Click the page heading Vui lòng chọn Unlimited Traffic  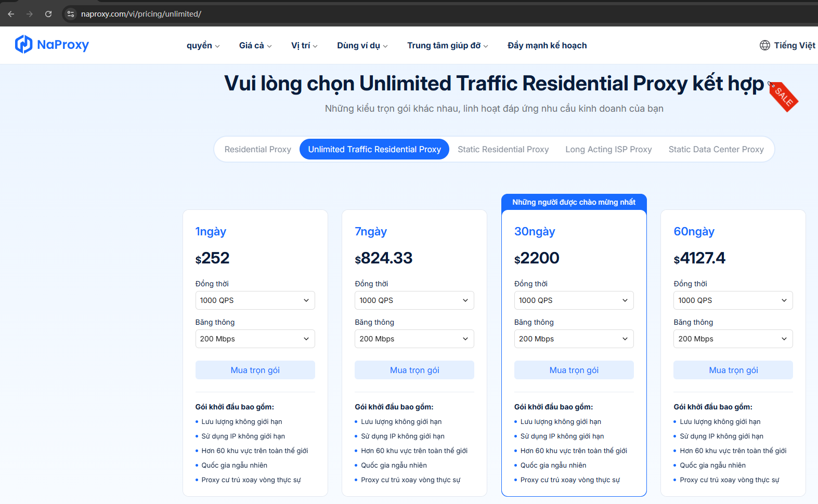click(x=494, y=84)
